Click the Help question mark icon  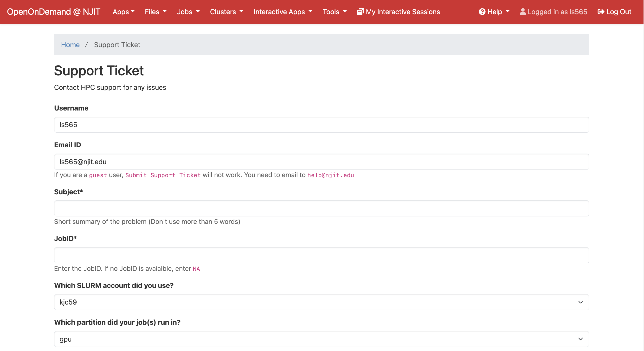[482, 12]
